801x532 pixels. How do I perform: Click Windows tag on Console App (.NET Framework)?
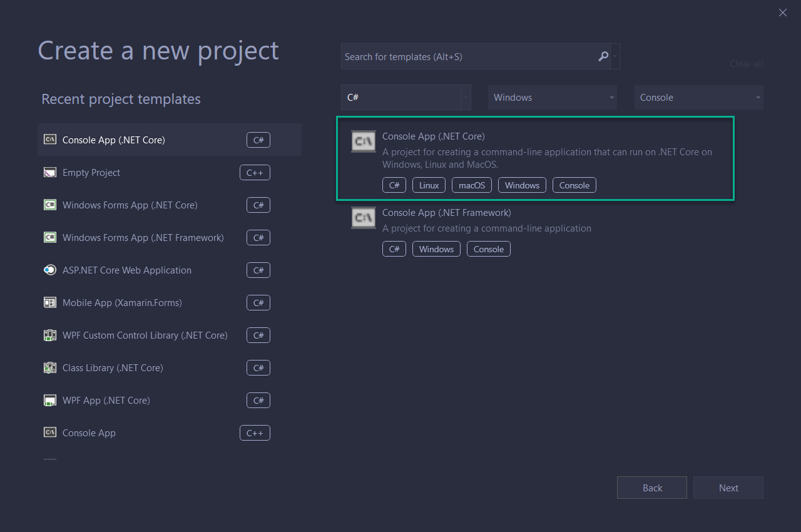pos(436,249)
